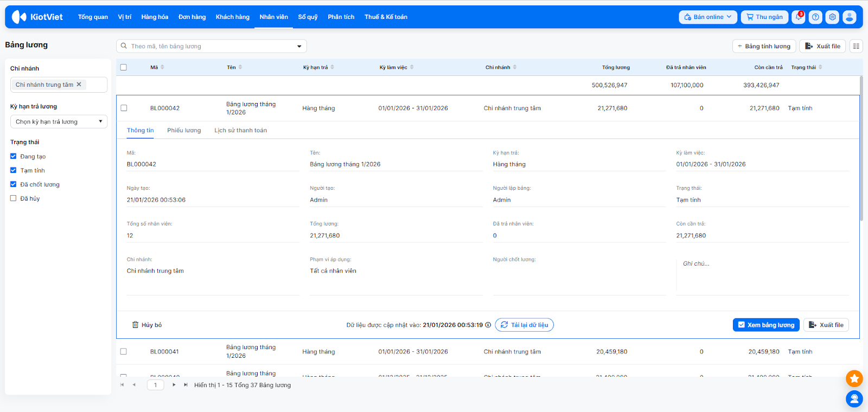Screen dimensions: 868x412
Task: Click the Xem bảng lương button
Action: pyautogui.click(x=765, y=325)
